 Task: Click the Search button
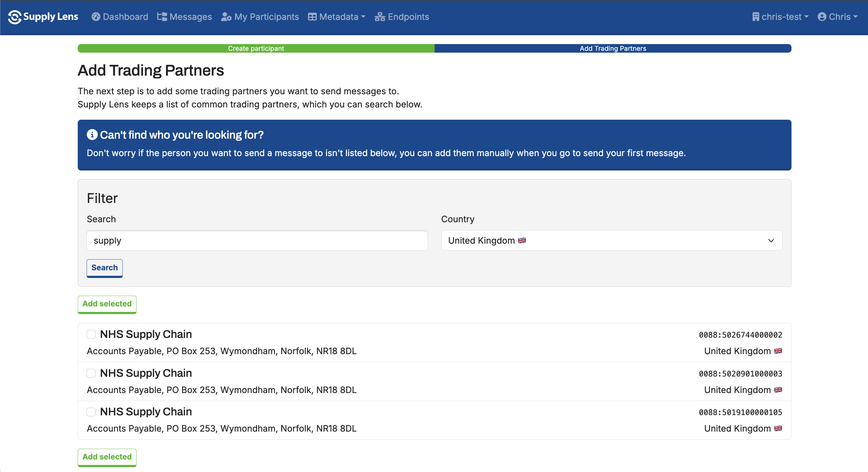click(x=104, y=268)
